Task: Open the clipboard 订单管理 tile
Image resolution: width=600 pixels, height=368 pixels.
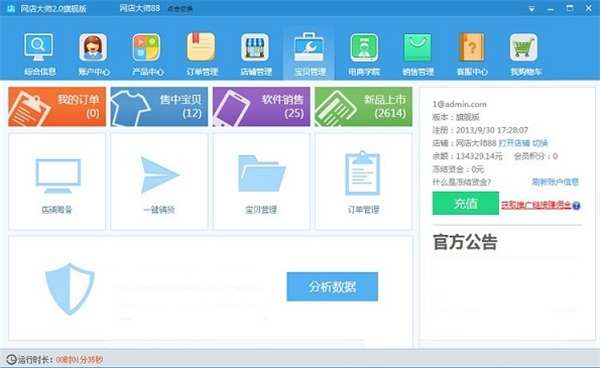Action: 364,182
